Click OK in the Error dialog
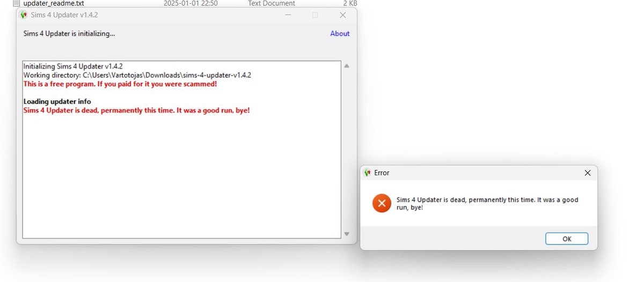The image size is (644, 282). pyautogui.click(x=567, y=239)
